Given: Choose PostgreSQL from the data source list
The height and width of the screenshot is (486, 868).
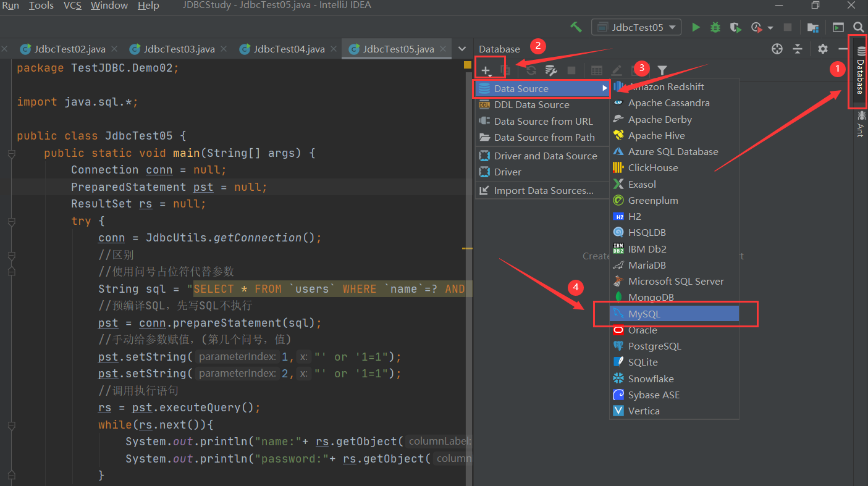Looking at the screenshot, I should click(x=674, y=346).
